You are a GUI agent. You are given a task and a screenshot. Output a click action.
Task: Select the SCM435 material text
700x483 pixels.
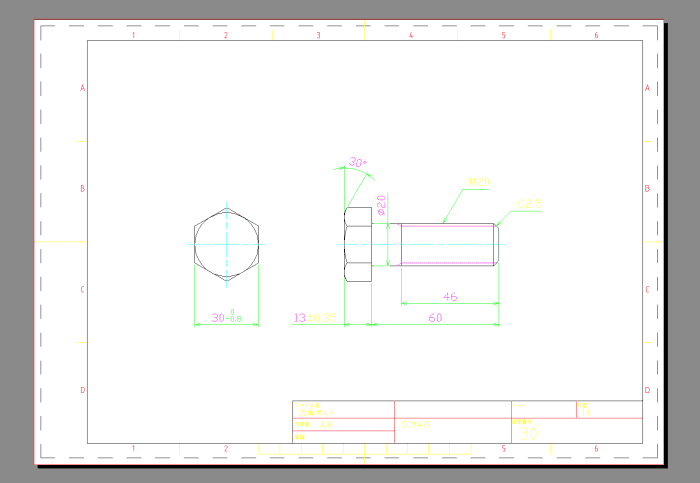coord(416,425)
